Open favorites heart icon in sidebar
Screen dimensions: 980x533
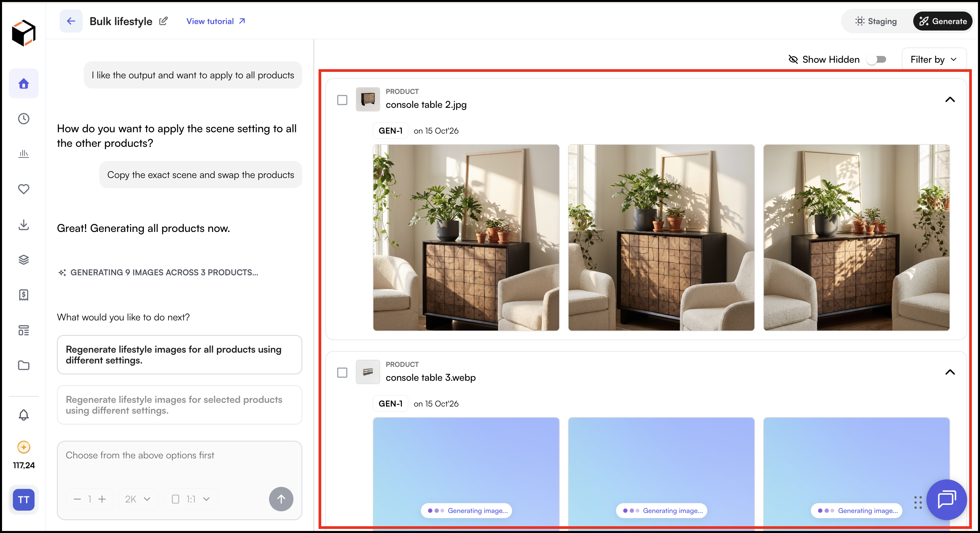24,189
